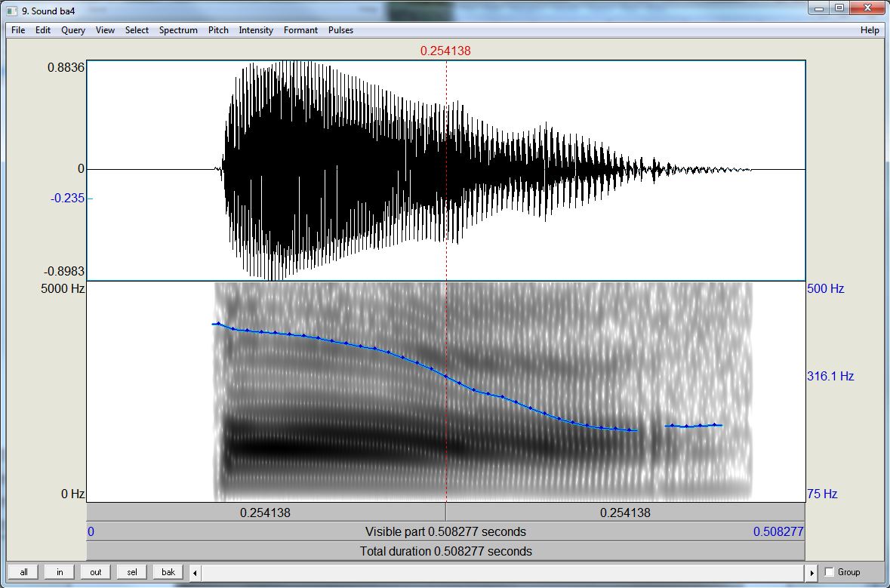This screenshot has width=890, height=588.
Task: Play the left 0.254138 segment bar
Action: click(266, 513)
